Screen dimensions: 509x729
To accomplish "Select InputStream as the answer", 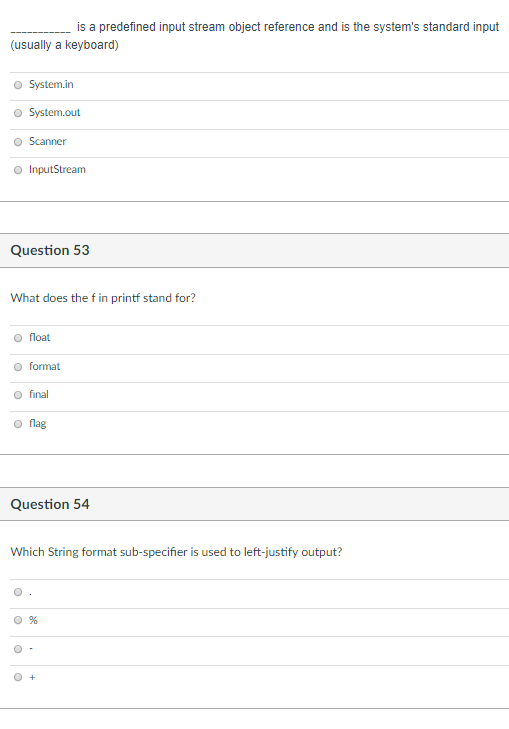I will pyautogui.click(x=18, y=170).
